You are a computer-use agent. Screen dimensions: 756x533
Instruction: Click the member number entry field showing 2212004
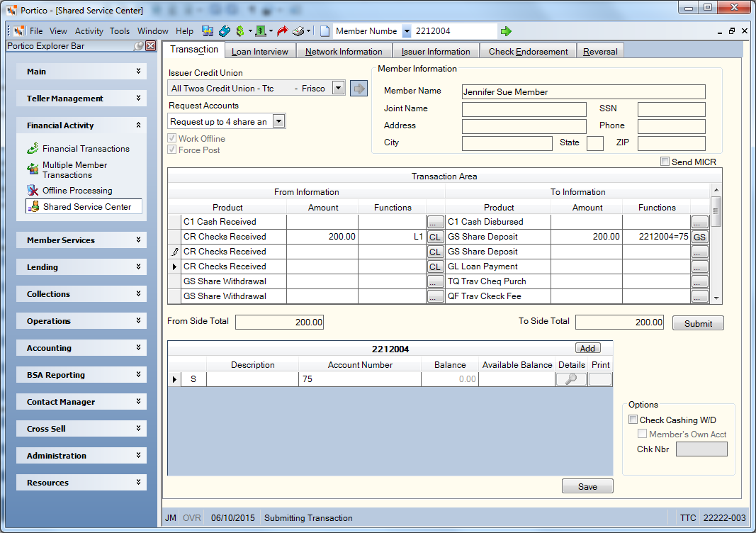[455, 31]
